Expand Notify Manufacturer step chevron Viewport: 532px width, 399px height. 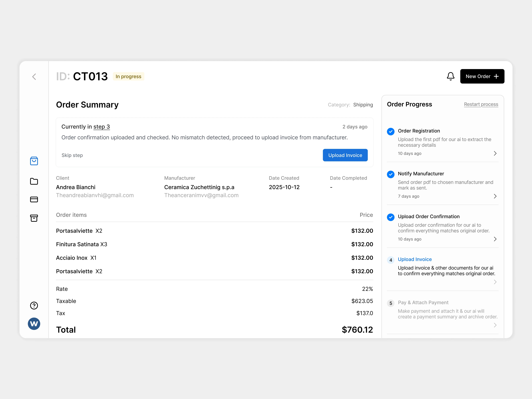[495, 196]
